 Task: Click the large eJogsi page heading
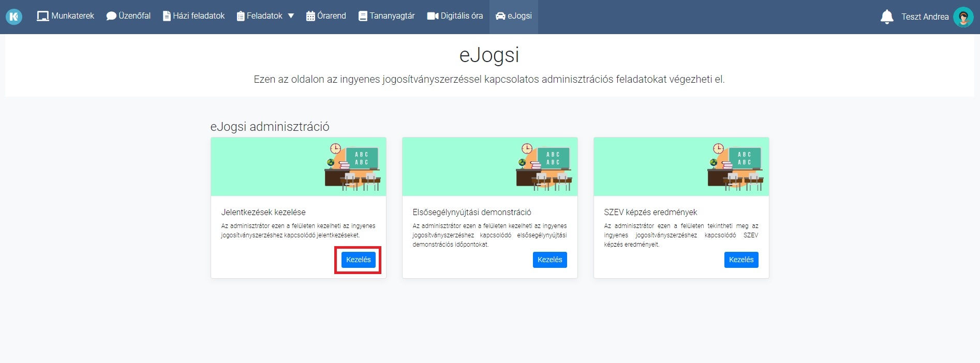tap(489, 55)
